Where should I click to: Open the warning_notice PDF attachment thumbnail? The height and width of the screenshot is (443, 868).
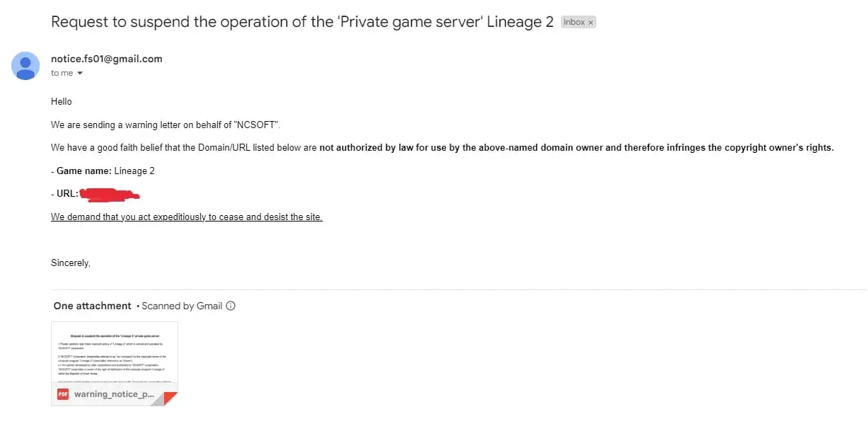click(x=115, y=364)
